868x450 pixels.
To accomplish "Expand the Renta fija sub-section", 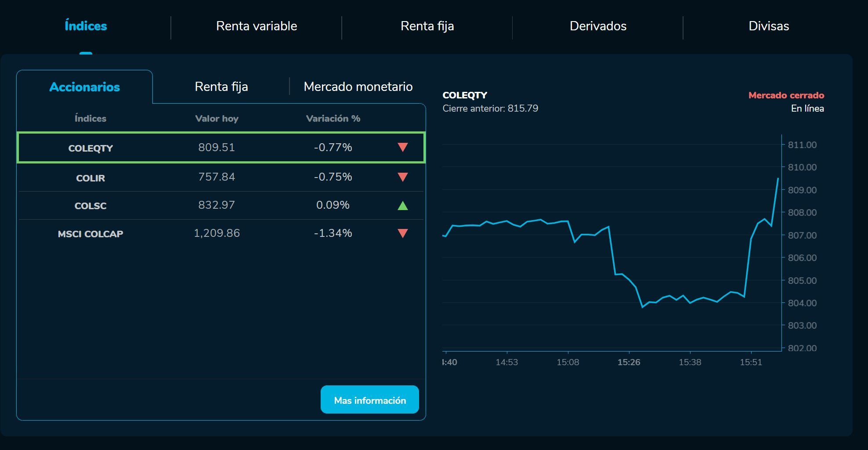I will coord(222,87).
